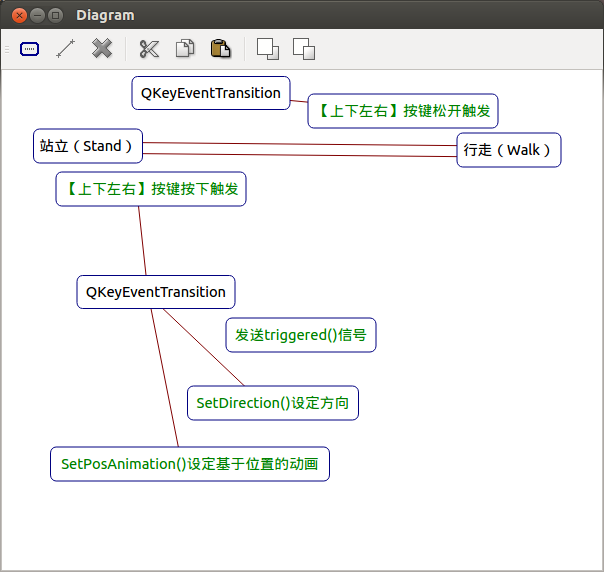Select the 行走 (Walk) node
The width and height of the screenshot is (604, 572).
tap(508, 150)
